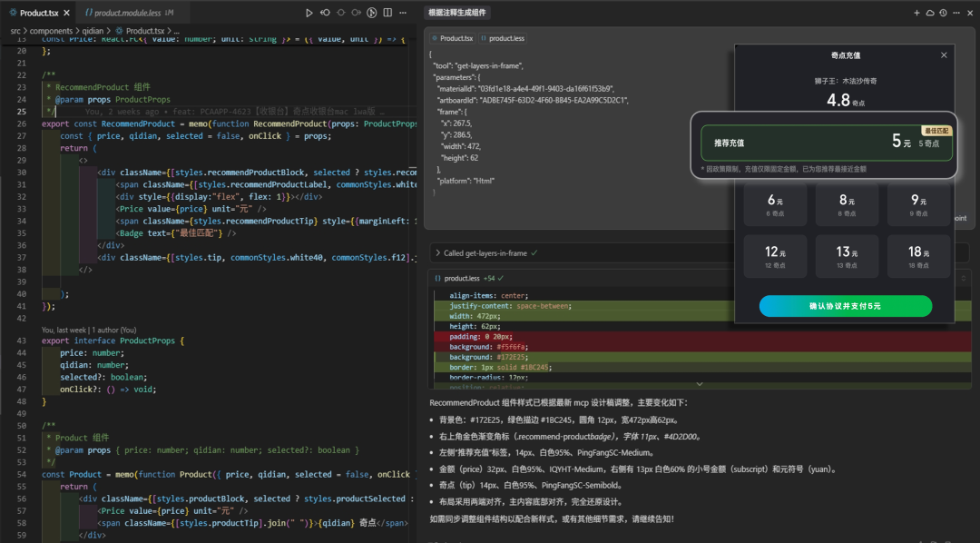Screen dimensions: 980x543
Task: Open chat history clock icon
Action: 943,13
